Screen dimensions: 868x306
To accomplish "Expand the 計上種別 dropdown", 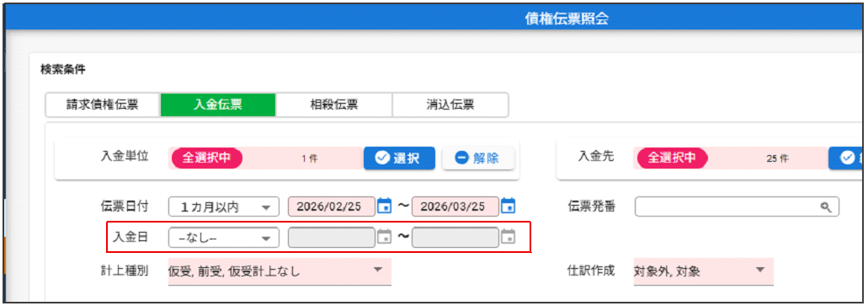I will pyautogui.click(x=280, y=271).
